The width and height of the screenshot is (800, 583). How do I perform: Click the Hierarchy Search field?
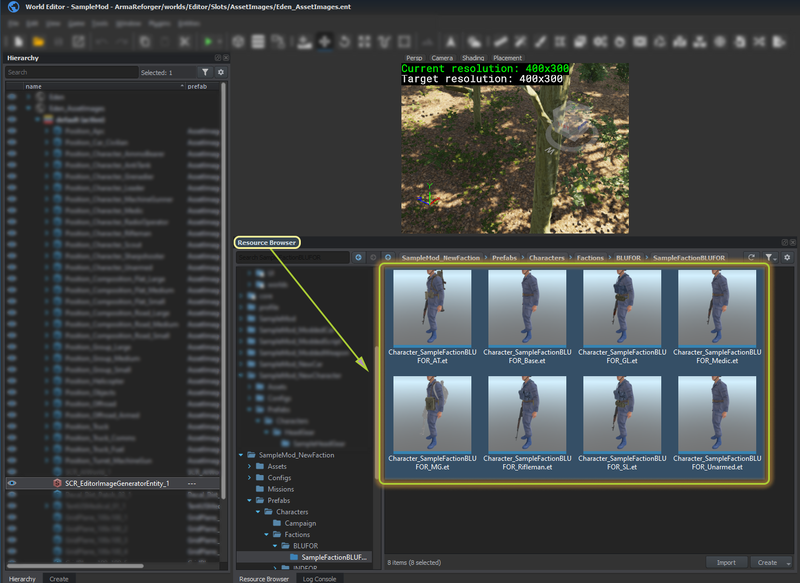(71, 72)
